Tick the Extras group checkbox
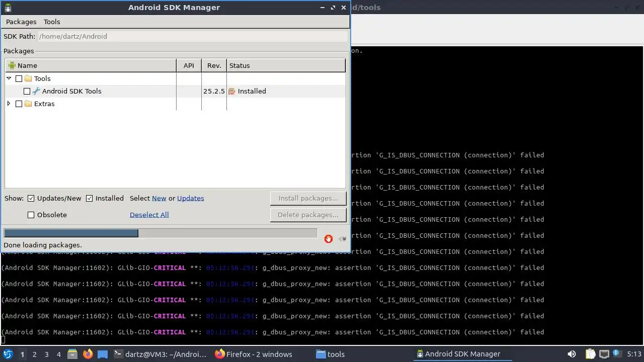 (19, 104)
